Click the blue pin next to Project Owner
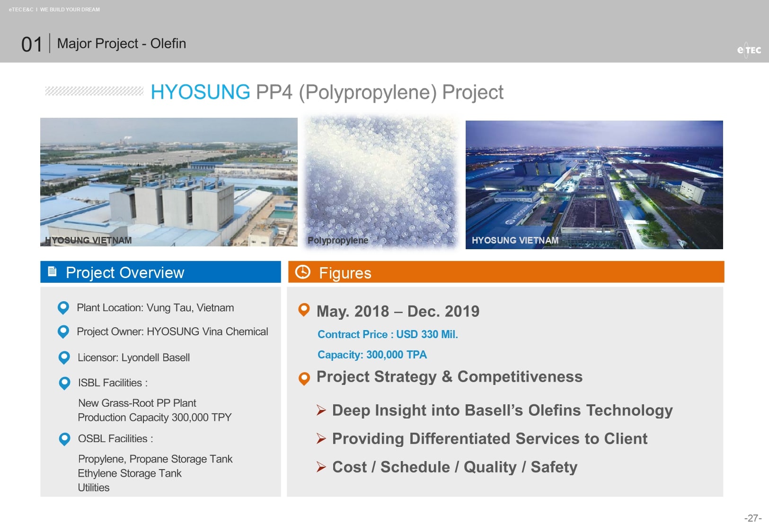 [63, 332]
